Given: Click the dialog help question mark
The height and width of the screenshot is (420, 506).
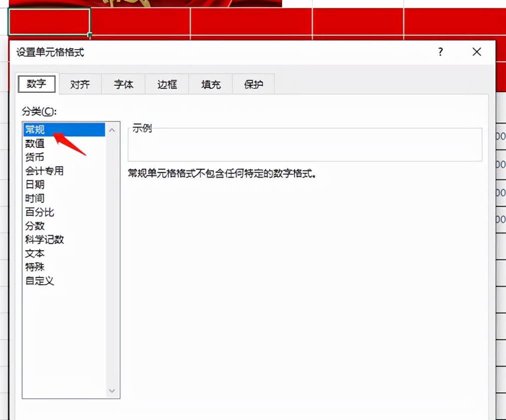Looking at the screenshot, I should (440, 52).
